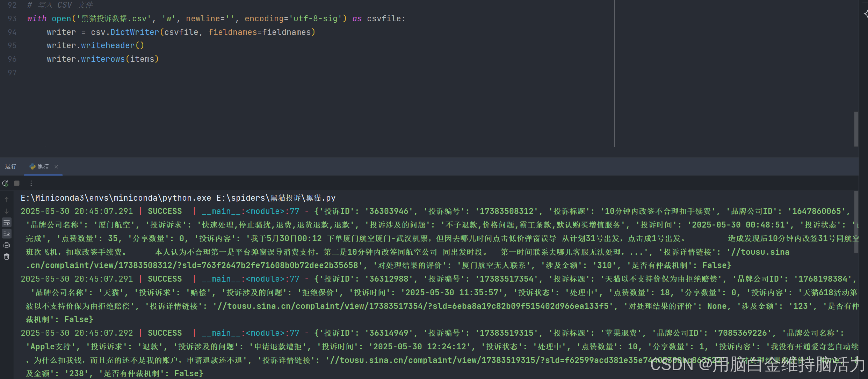
Task: Open the run toolbar more-actions menu
Action: tap(31, 183)
